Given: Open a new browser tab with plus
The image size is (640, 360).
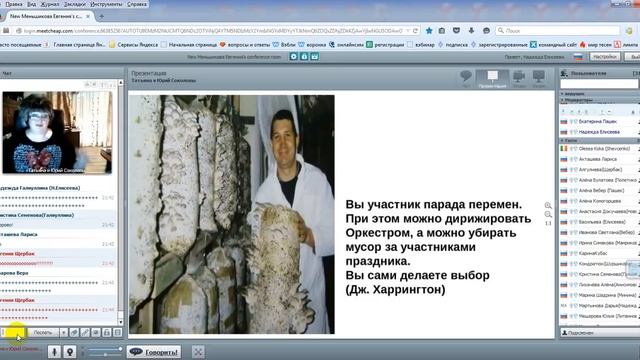Looking at the screenshot, I should (x=102, y=16).
